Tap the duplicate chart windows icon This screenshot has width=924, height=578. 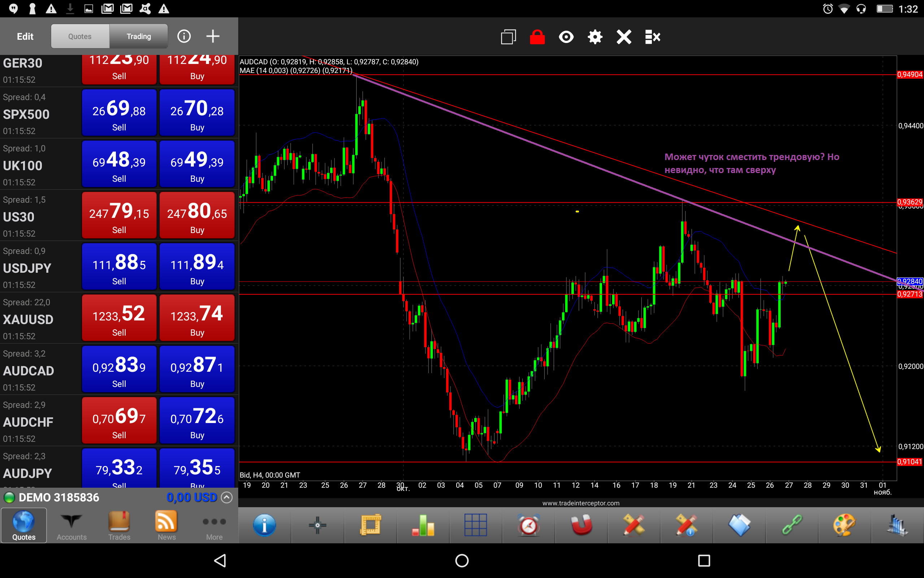click(508, 37)
